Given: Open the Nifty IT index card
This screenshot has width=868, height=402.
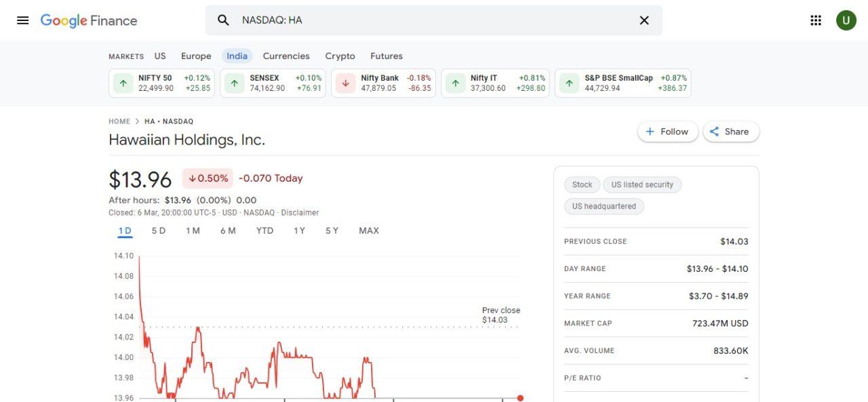Looking at the screenshot, I should (x=495, y=83).
